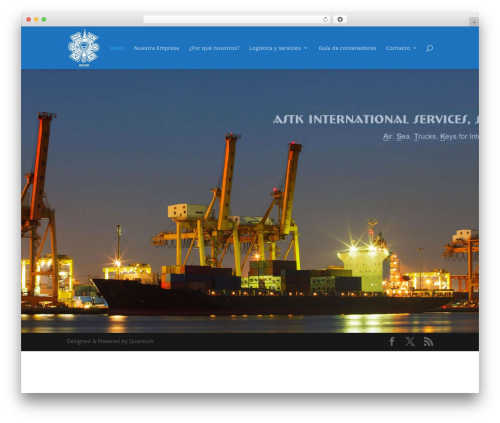
Task: Expand Logística y servicios dropdown arrow
Action: tap(305, 48)
